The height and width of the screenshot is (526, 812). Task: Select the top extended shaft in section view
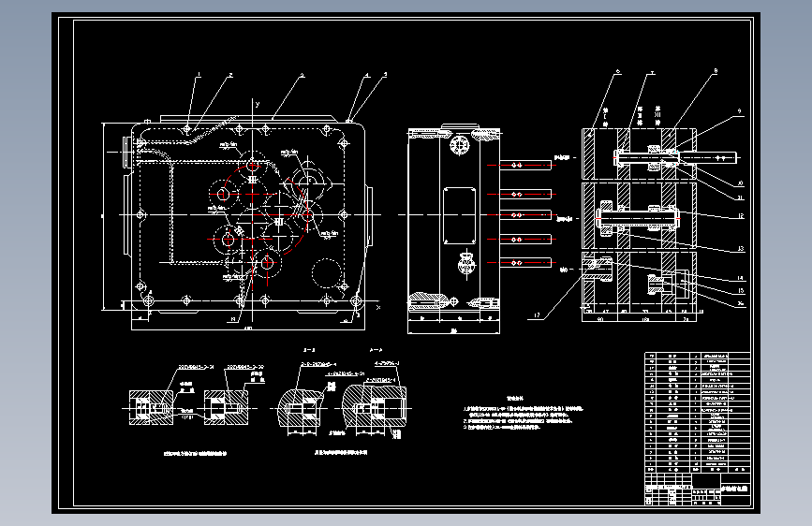(x=676, y=156)
